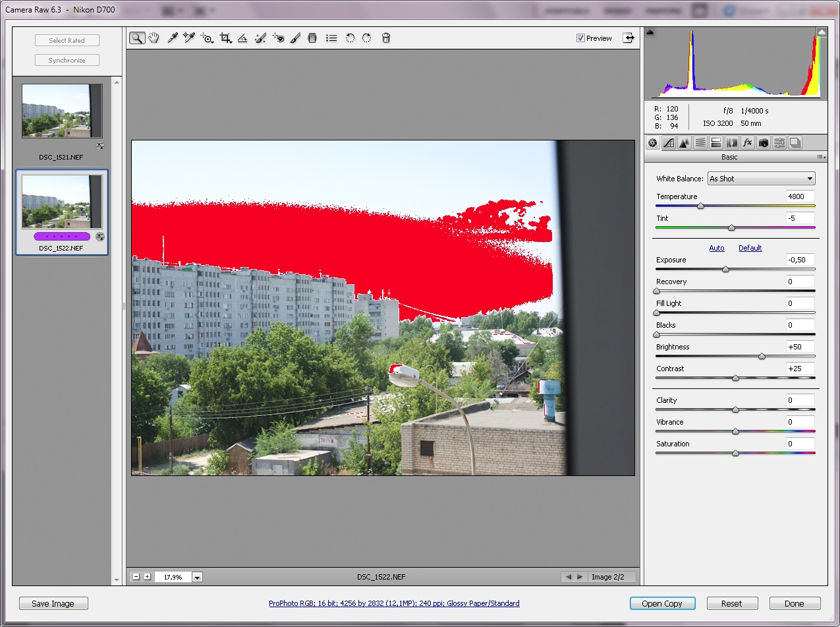Select the DSC_1521.NEF thumbnail
The width and height of the screenshot is (840, 627).
[62, 111]
